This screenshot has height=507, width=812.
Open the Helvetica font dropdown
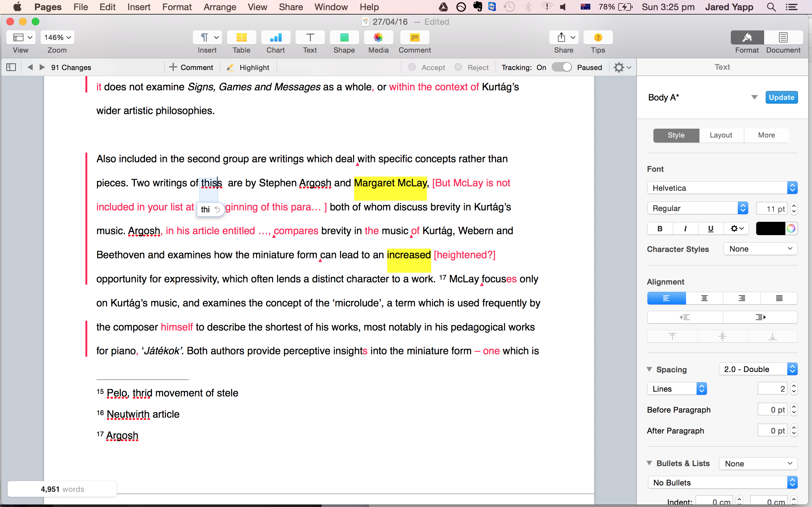[x=722, y=188]
